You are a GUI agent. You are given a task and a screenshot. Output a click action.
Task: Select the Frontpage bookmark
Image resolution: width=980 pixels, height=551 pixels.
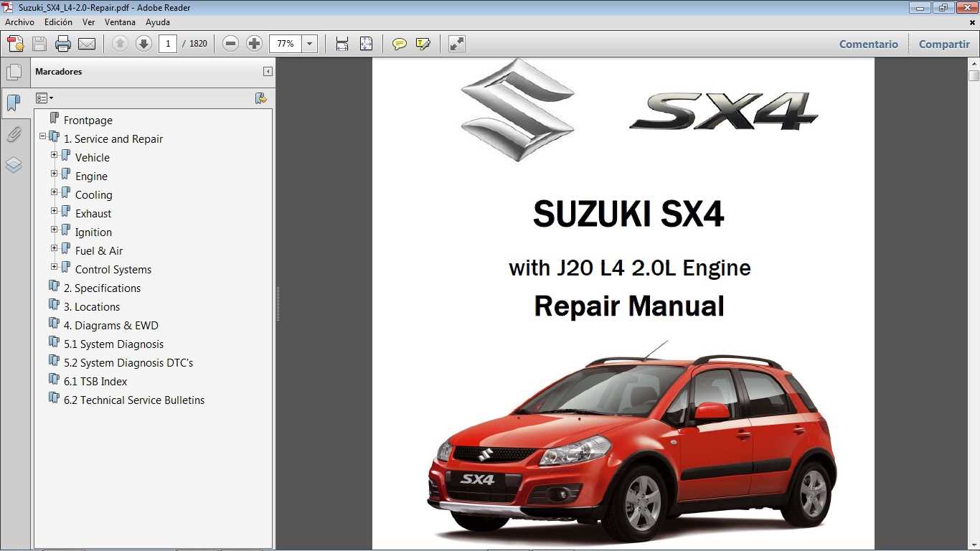[x=88, y=121]
